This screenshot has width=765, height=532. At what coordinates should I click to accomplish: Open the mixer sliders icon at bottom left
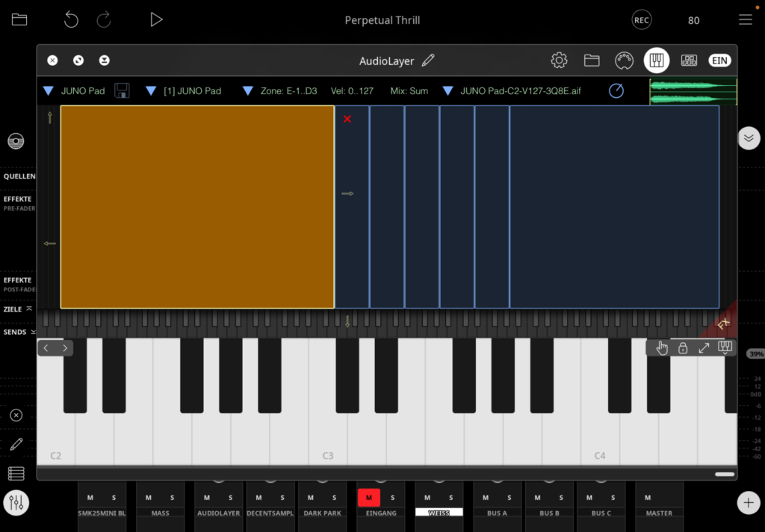click(16, 503)
